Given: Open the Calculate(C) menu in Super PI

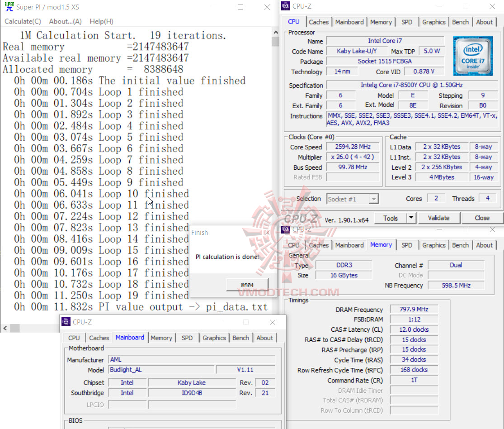Looking at the screenshot, I should (x=23, y=22).
